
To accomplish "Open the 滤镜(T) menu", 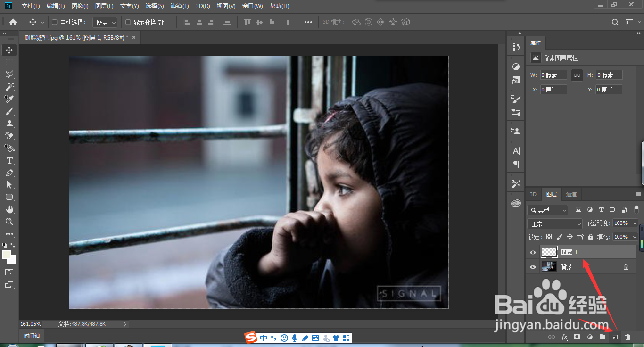I will coord(180,6).
